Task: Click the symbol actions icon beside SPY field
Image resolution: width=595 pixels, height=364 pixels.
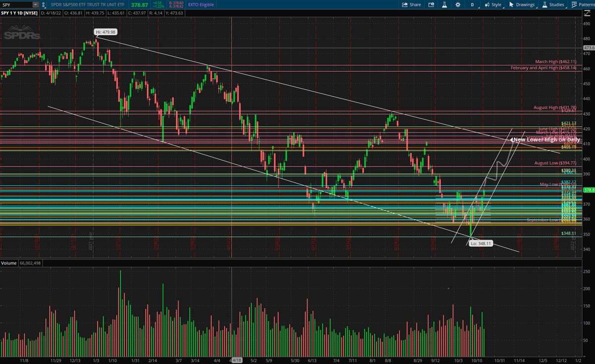Action: point(45,4)
